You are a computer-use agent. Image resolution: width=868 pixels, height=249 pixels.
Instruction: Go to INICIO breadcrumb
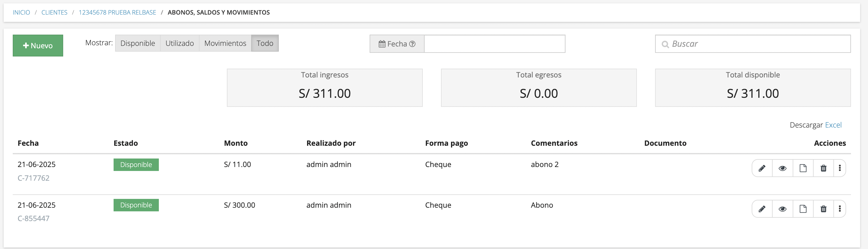tap(21, 12)
